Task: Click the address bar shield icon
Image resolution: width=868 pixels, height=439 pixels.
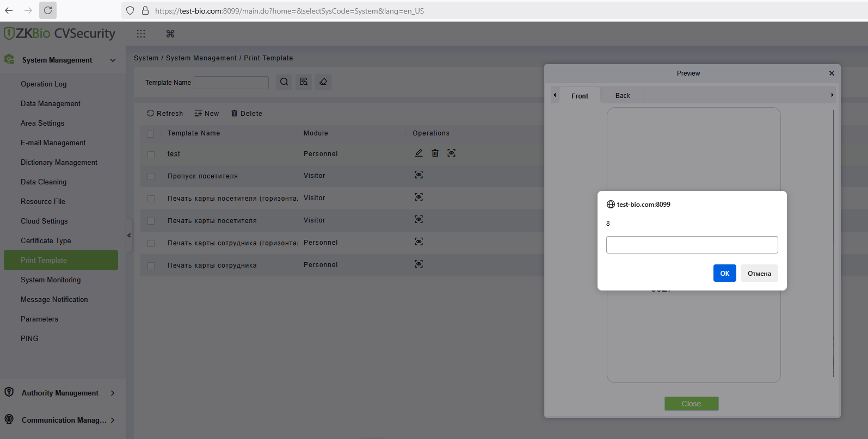Action: [x=130, y=10]
